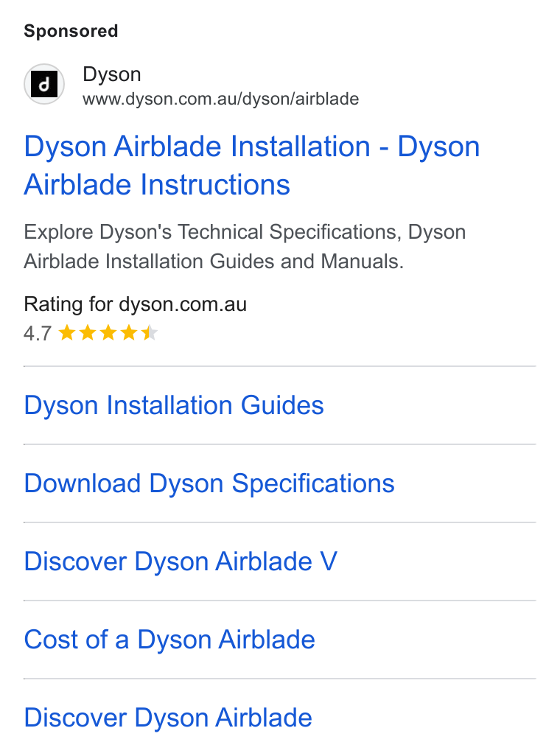The width and height of the screenshot is (560, 756).
Task: Click the www.dyson.com.au/dyson/airblade display URL
Action: (221, 99)
